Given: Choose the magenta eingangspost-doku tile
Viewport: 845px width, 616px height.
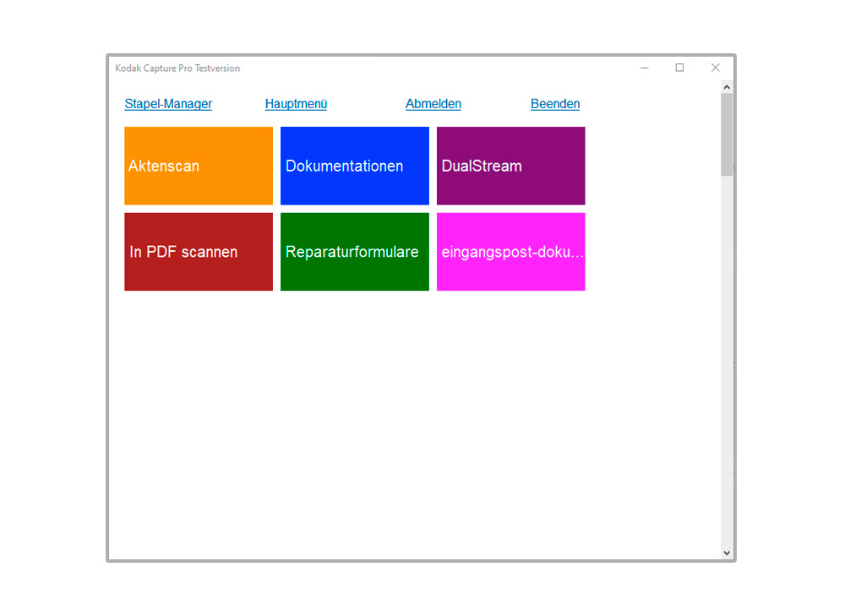Looking at the screenshot, I should (x=510, y=252).
